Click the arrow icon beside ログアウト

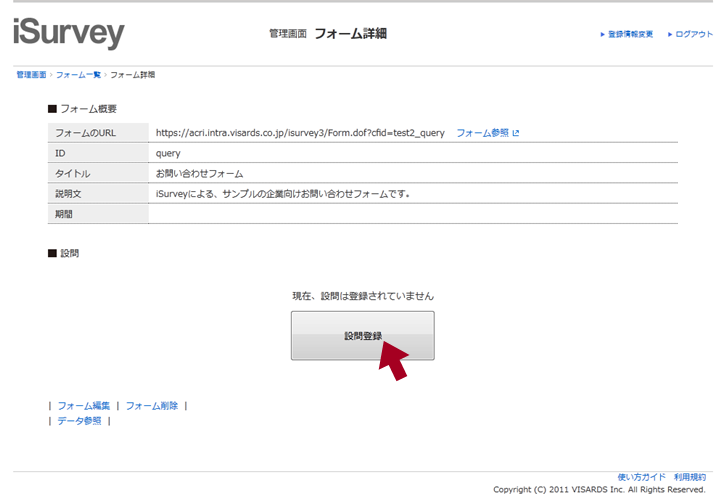(x=671, y=35)
